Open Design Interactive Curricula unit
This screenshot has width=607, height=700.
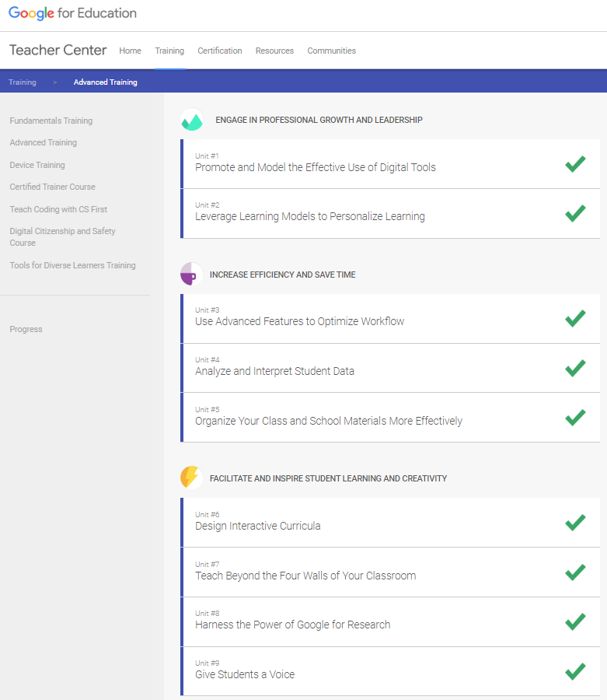coord(390,523)
